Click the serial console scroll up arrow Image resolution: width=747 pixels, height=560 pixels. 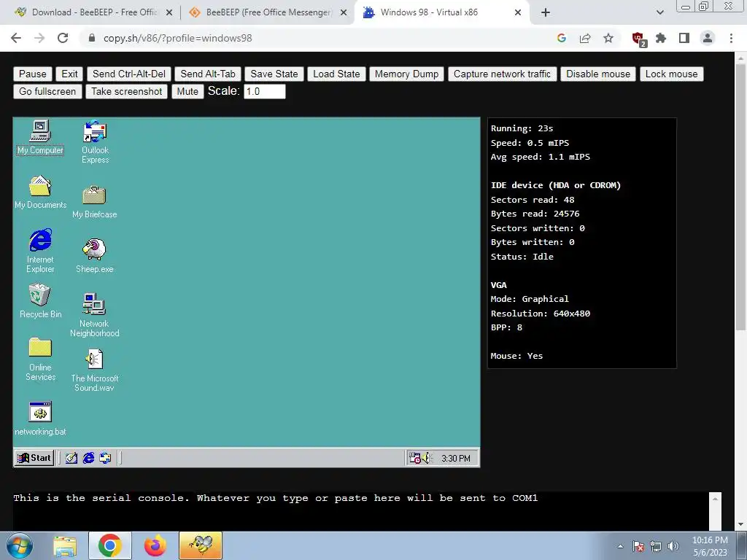[715, 499]
